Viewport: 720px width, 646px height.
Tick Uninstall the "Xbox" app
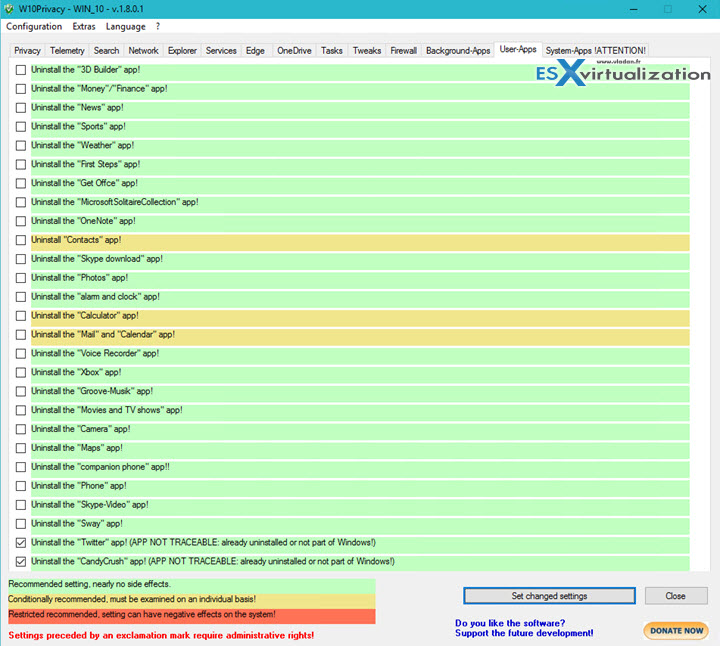21,372
